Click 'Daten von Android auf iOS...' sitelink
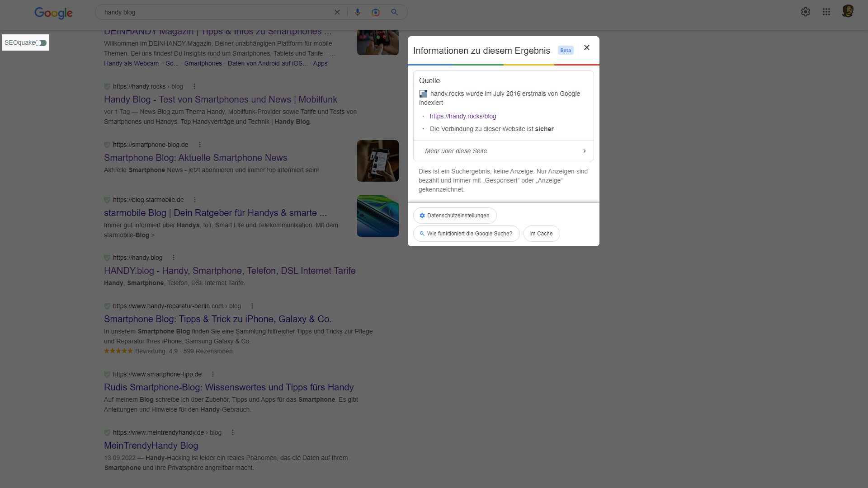The width and height of the screenshot is (868, 488). pos(268,63)
